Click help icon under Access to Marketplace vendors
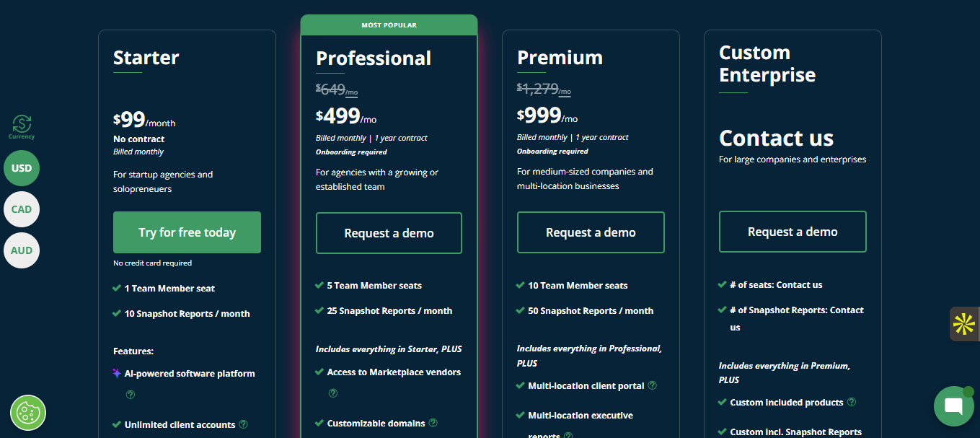Image resolution: width=980 pixels, height=438 pixels. 333,393
